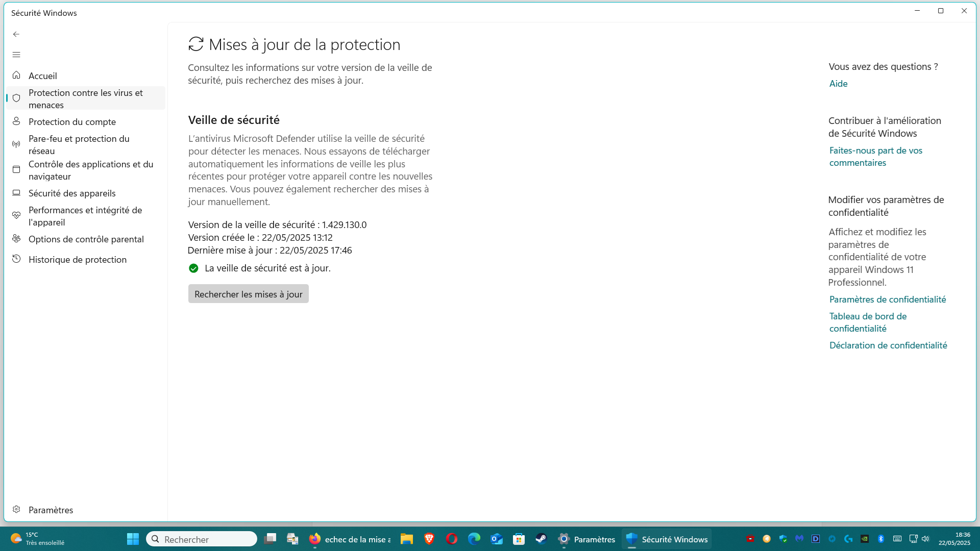The height and width of the screenshot is (551, 980).
Task: Open Paramètres at the sidebar bottom
Action: click(86, 510)
